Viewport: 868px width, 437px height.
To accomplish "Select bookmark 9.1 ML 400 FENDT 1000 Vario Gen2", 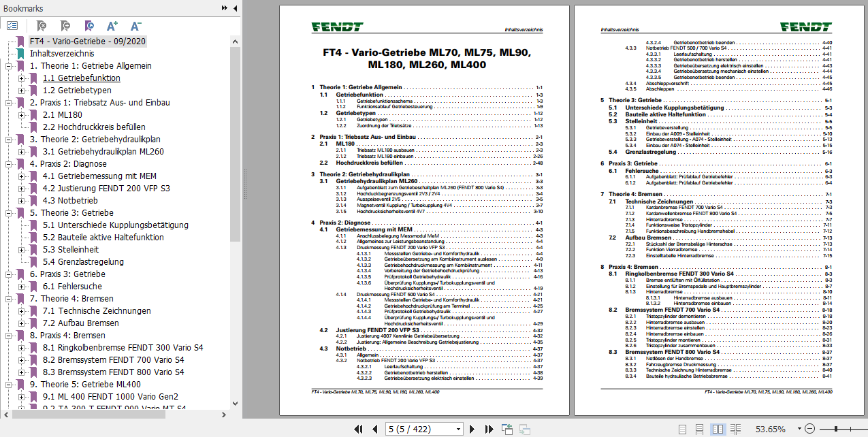I will (111, 397).
